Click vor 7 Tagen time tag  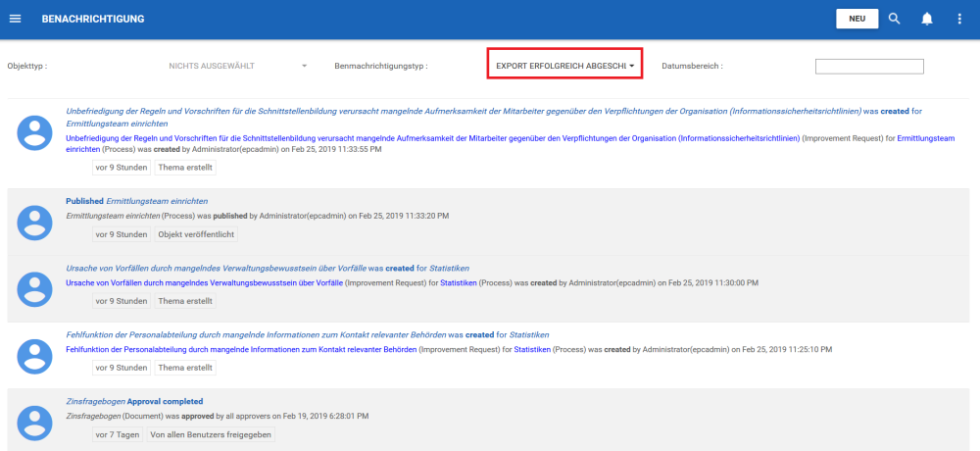(118, 434)
